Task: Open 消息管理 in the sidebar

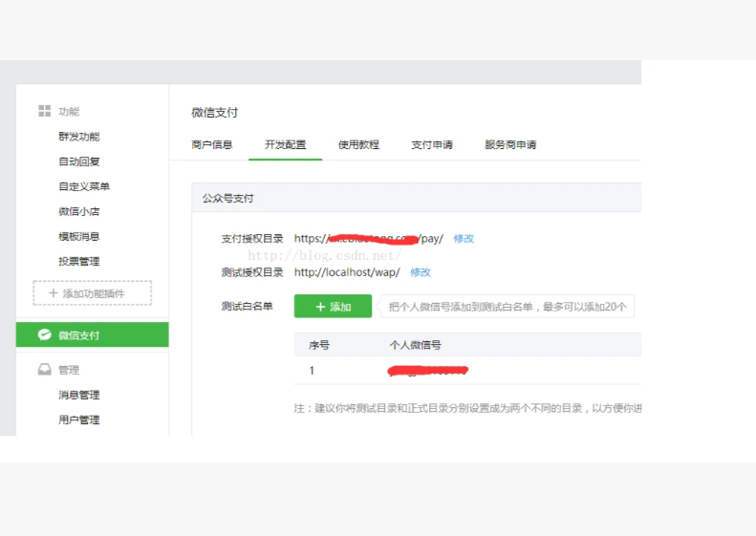Action: (x=79, y=396)
